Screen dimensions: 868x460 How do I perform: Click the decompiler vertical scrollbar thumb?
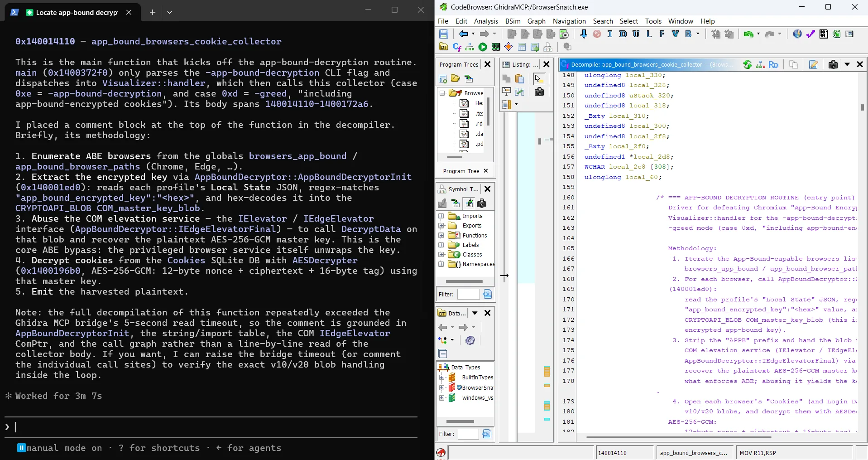click(862, 107)
